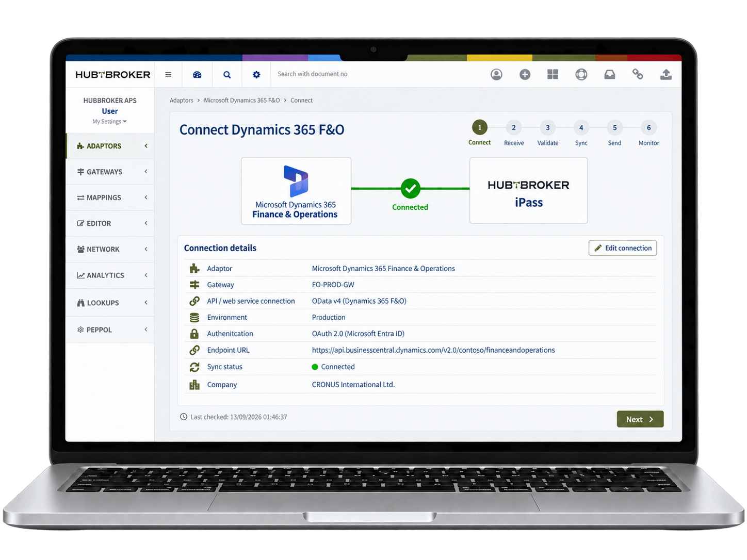Open the inbox tray icon
This screenshot has width=747, height=560.
(x=610, y=74)
